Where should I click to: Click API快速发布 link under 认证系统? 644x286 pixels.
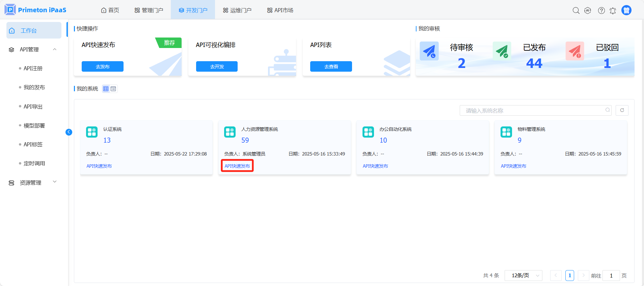[x=99, y=166]
